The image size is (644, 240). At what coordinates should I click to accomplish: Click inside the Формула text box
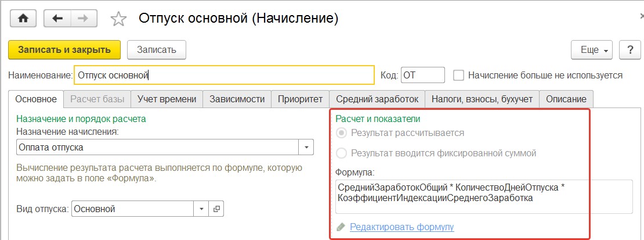[x=484, y=196]
